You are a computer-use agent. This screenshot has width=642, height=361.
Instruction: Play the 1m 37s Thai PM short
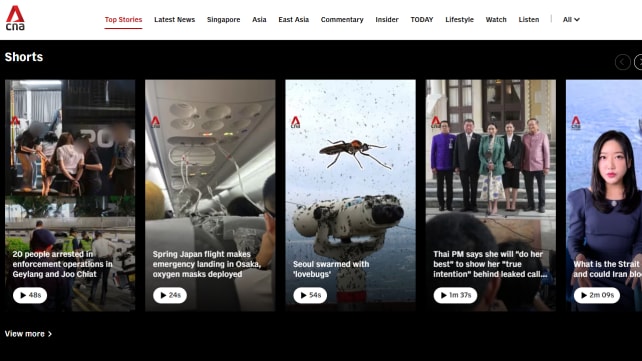[x=455, y=295]
